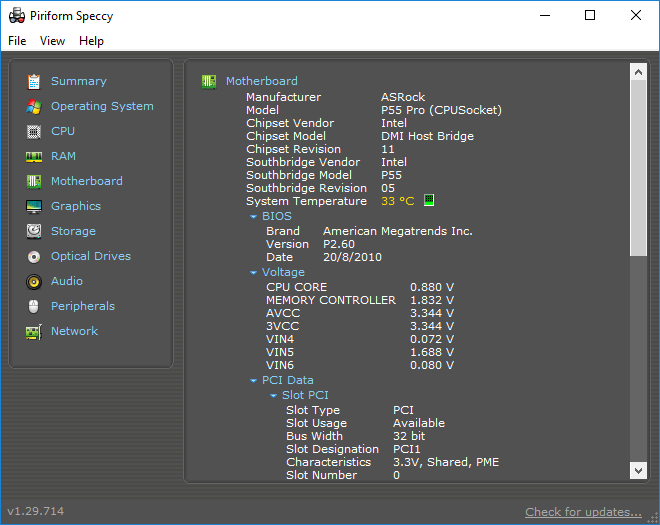Click the Motherboard icon in the sidebar
Screen dimensions: 660x525
tap(34, 182)
